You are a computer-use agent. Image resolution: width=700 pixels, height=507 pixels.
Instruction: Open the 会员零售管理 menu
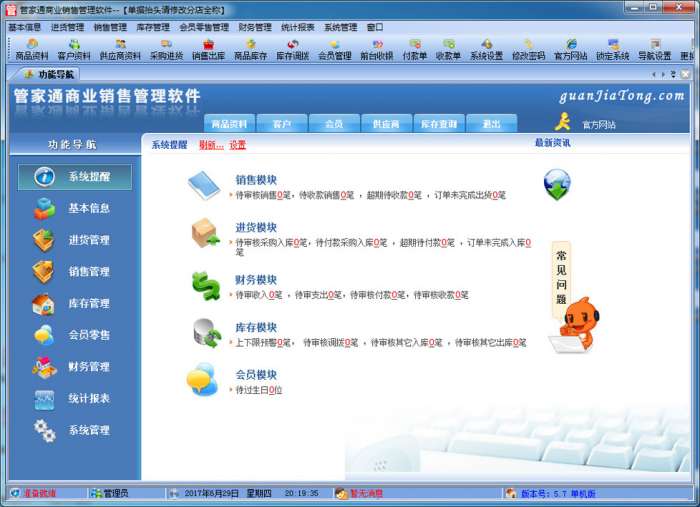pos(204,27)
